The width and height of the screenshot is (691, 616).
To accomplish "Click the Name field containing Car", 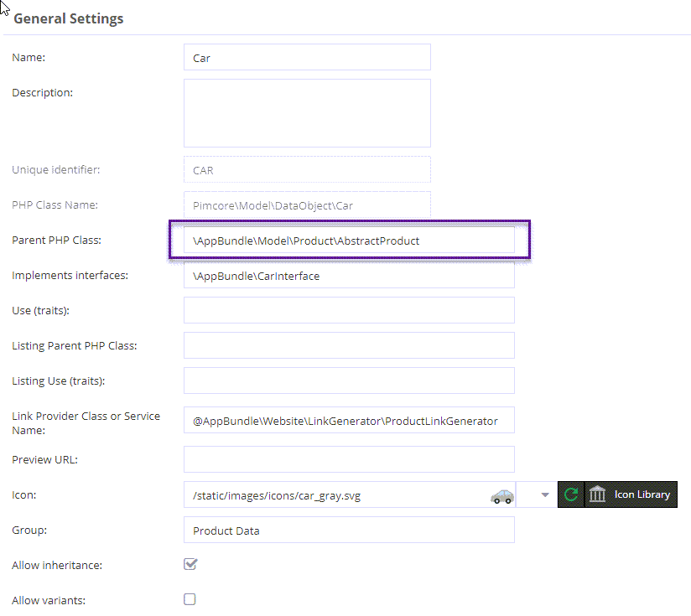I will tap(307, 58).
